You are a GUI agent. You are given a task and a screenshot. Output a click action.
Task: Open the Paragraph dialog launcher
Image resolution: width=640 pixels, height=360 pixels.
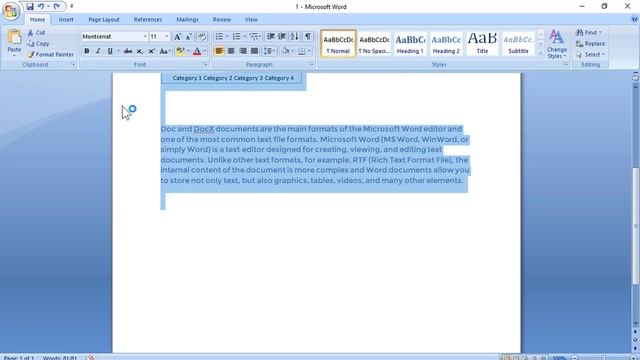[311, 64]
